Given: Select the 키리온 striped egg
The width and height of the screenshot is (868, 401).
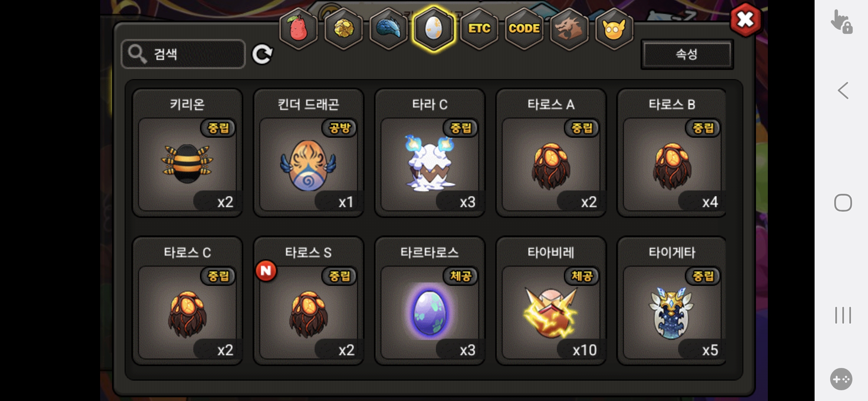Looking at the screenshot, I should [187, 153].
